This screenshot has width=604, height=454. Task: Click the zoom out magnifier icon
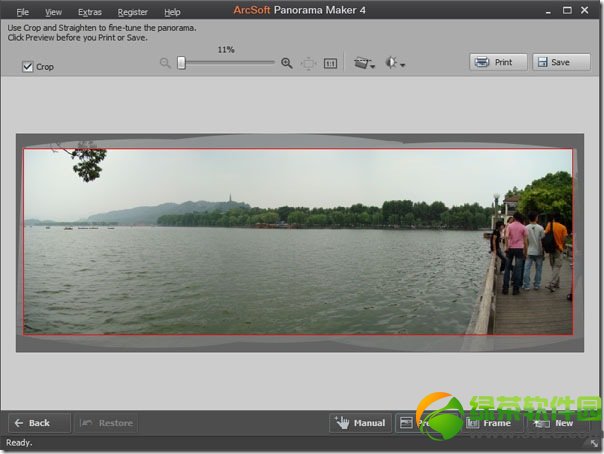(165, 63)
